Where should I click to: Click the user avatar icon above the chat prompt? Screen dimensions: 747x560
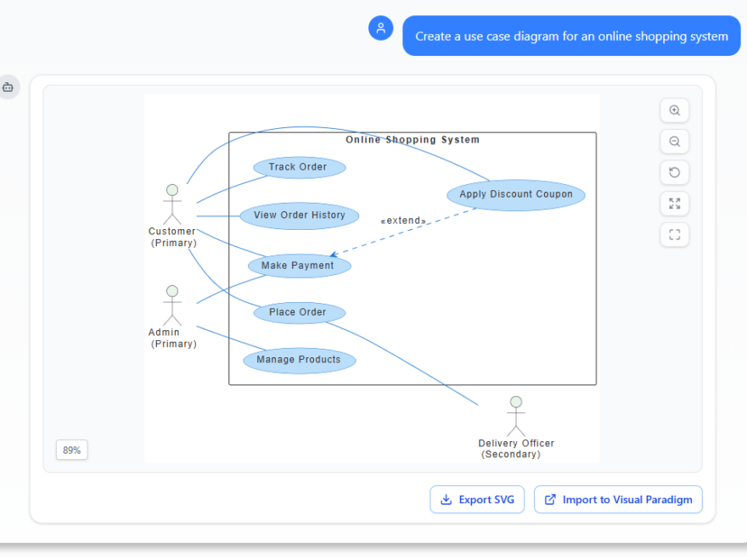click(x=380, y=28)
